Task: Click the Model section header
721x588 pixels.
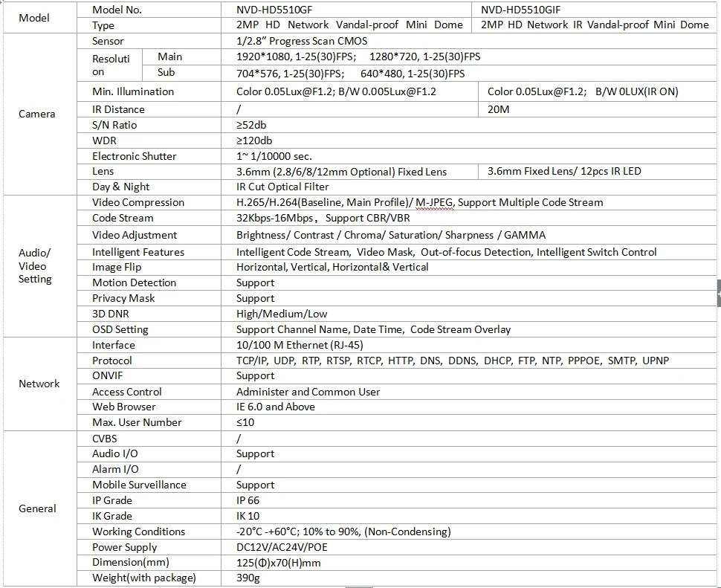Action: pyautogui.click(x=34, y=18)
